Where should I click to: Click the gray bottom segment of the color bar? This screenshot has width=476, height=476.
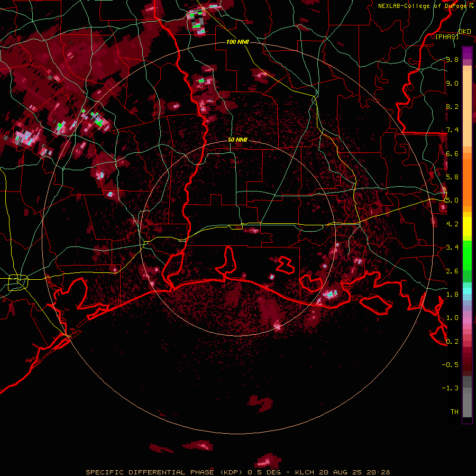coord(467,402)
